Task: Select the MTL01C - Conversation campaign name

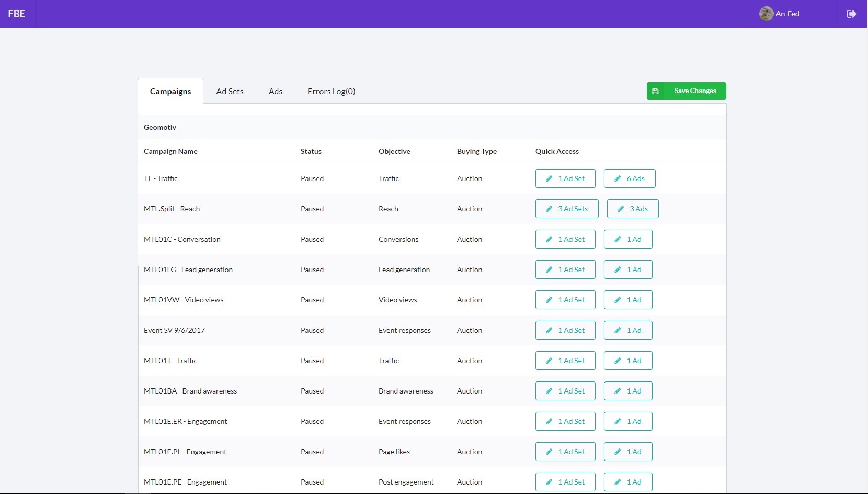Action: pos(182,239)
